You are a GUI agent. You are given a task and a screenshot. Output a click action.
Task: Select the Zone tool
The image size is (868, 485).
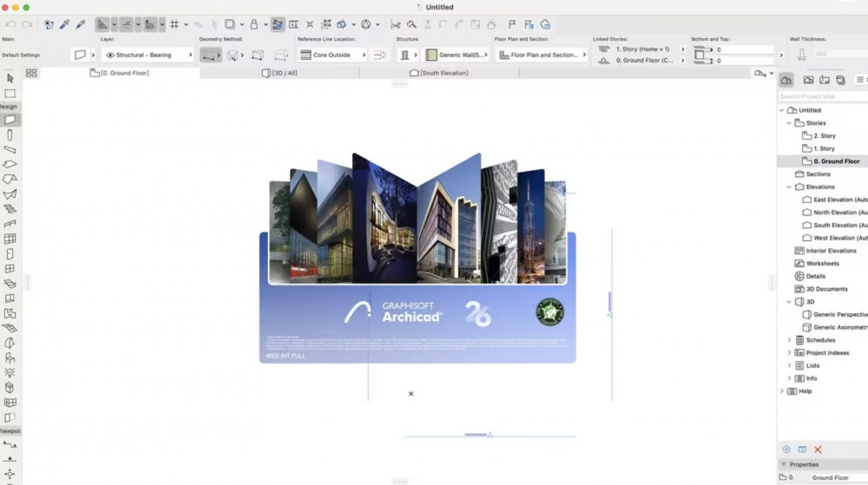pos(10,313)
